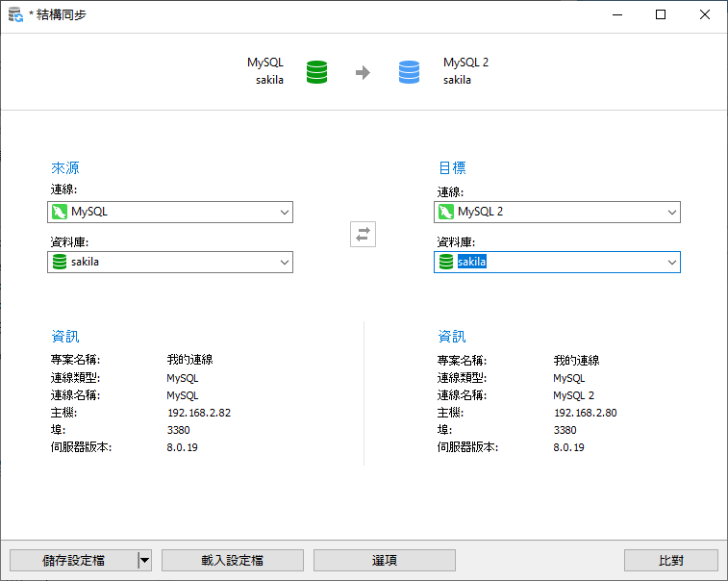Screen dimensions: 728x581
Task: Click the 儲存設定檔 button
Action: (73, 560)
